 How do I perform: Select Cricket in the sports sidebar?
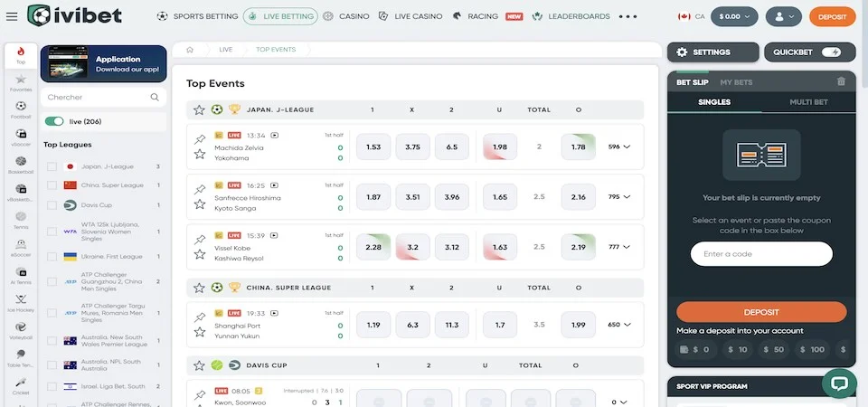click(21, 386)
